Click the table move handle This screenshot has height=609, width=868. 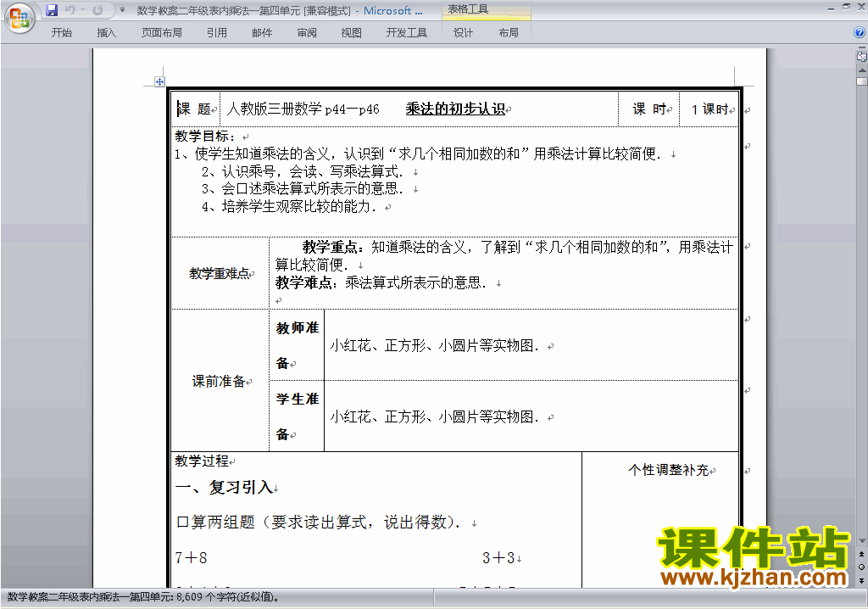coord(159,82)
